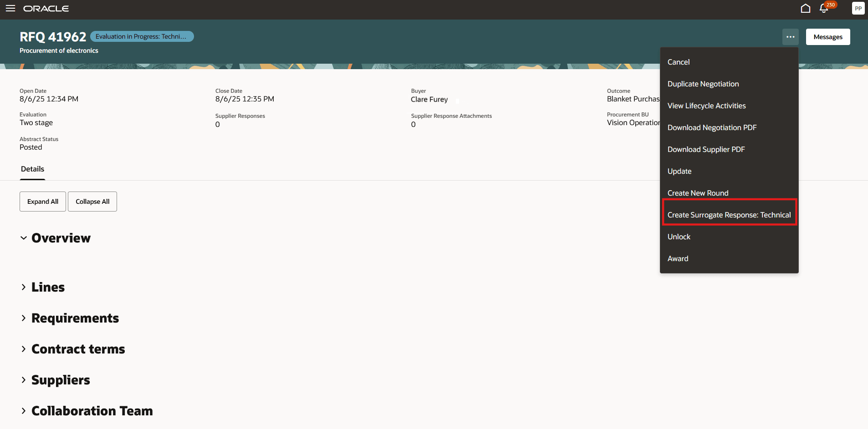Viewport: 868px width, 429px height.
Task: Click the Two stage evaluation value
Action: click(x=36, y=122)
